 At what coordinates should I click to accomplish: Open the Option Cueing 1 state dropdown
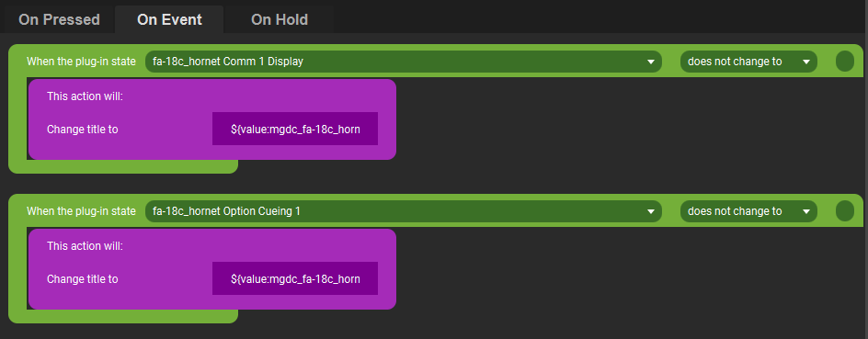403,211
